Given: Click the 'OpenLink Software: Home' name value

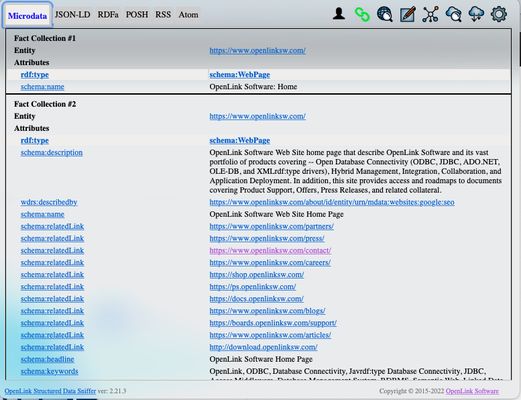Looking at the screenshot, I should click(253, 87).
